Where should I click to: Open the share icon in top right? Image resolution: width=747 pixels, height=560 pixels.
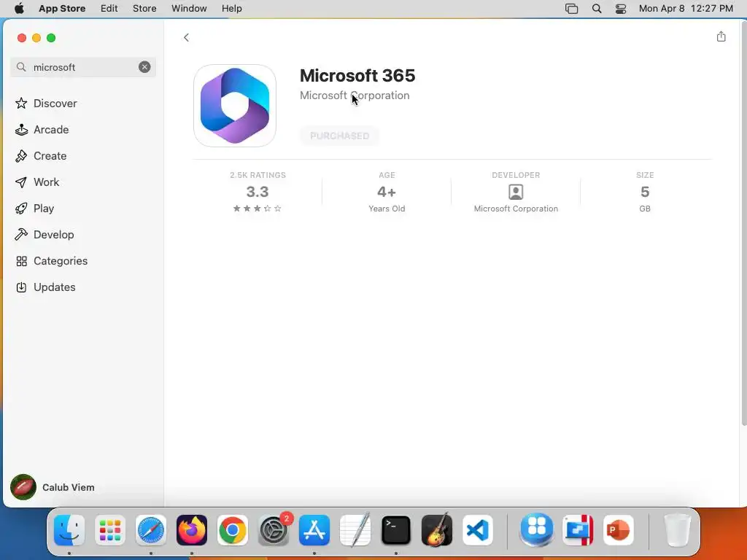[721, 36]
